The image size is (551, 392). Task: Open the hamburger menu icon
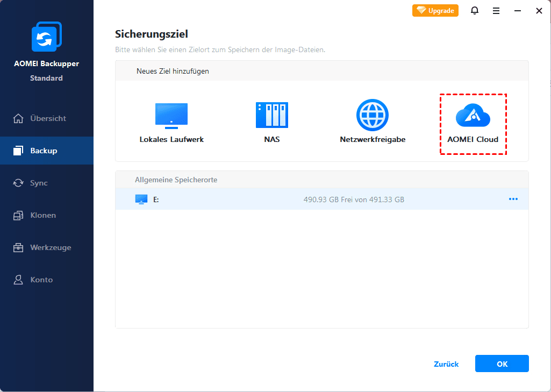[496, 11]
